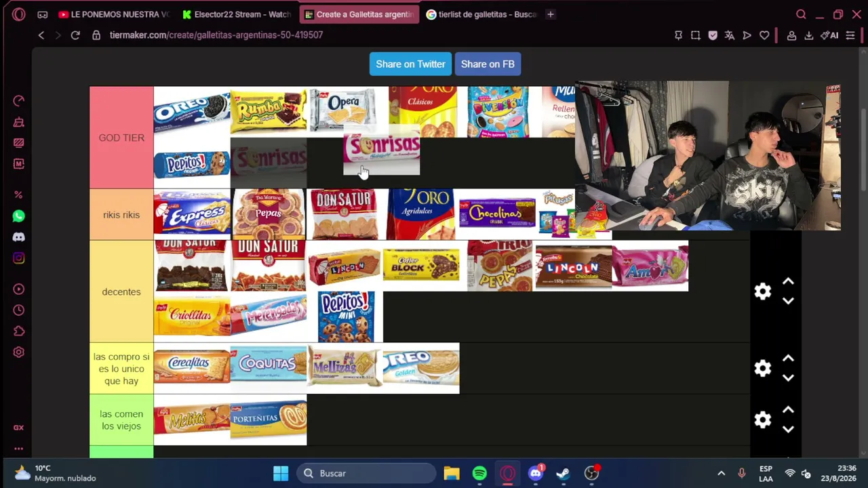Open the Opera GX main menu logo
The height and width of the screenshot is (488, 868).
click(x=18, y=14)
